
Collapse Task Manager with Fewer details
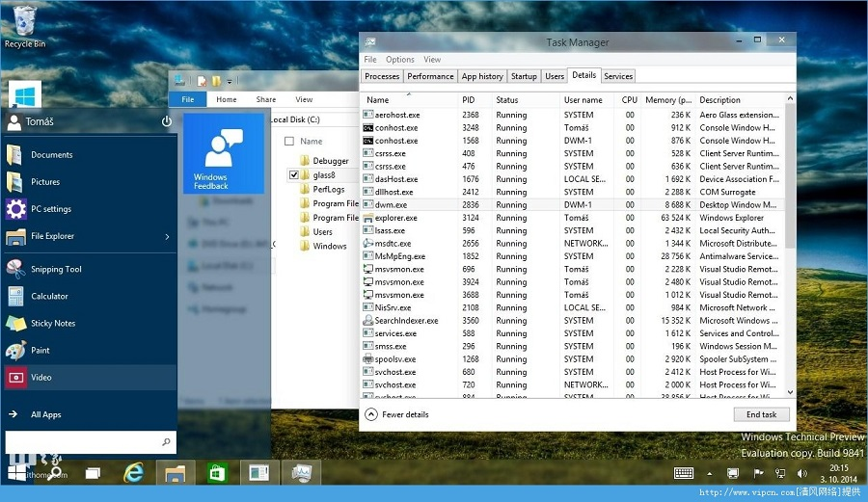(397, 414)
